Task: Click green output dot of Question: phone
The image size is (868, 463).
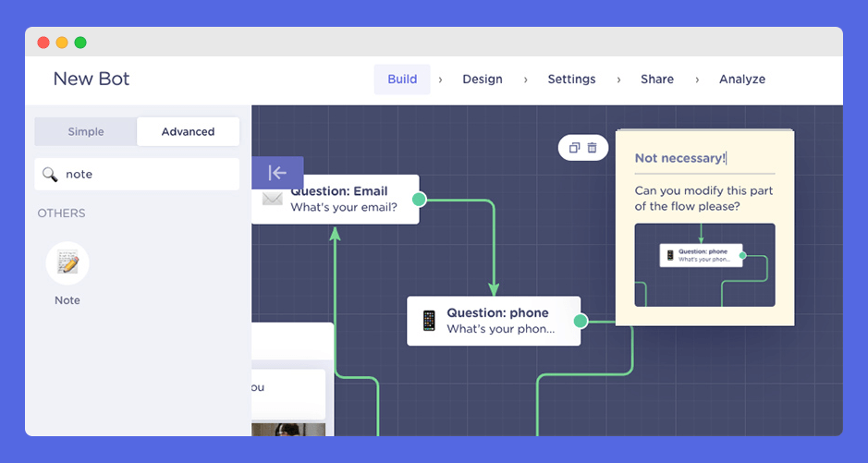Action: pos(581,321)
